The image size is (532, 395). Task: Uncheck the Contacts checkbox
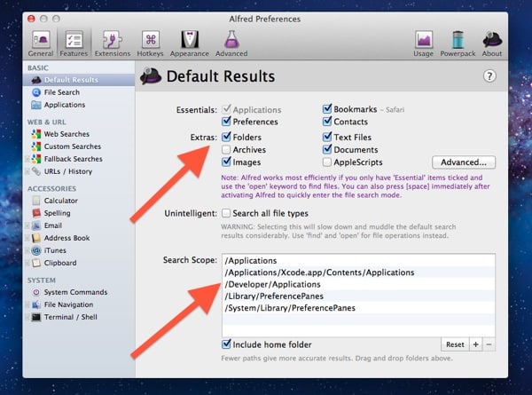tap(327, 122)
